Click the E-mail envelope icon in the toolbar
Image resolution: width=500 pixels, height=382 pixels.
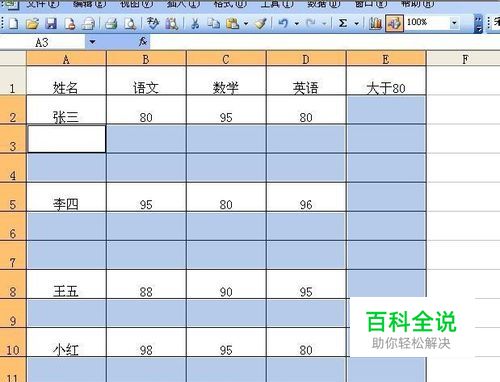click(x=89, y=23)
